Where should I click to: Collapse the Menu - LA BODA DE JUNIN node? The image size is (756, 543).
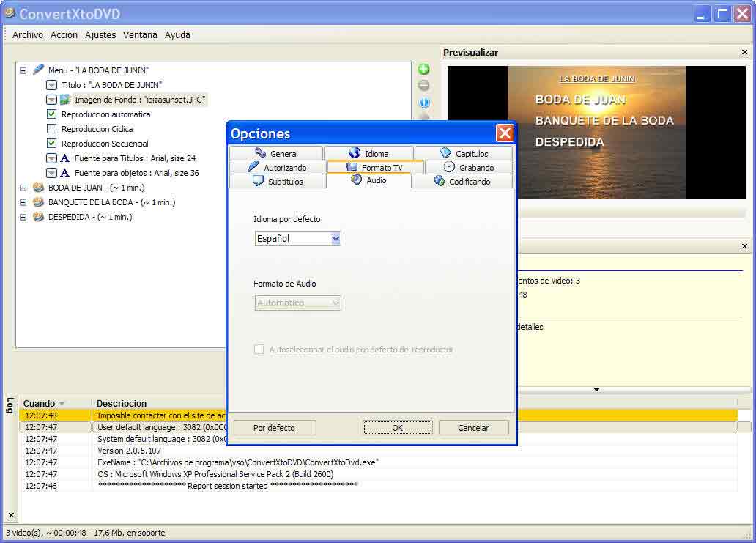pyautogui.click(x=23, y=70)
